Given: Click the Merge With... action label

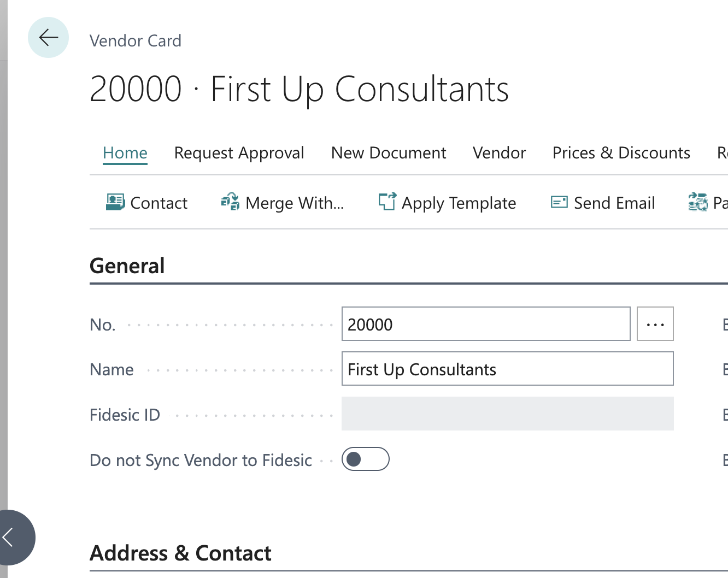Looking at the screenshot, I should pos(295,203).
